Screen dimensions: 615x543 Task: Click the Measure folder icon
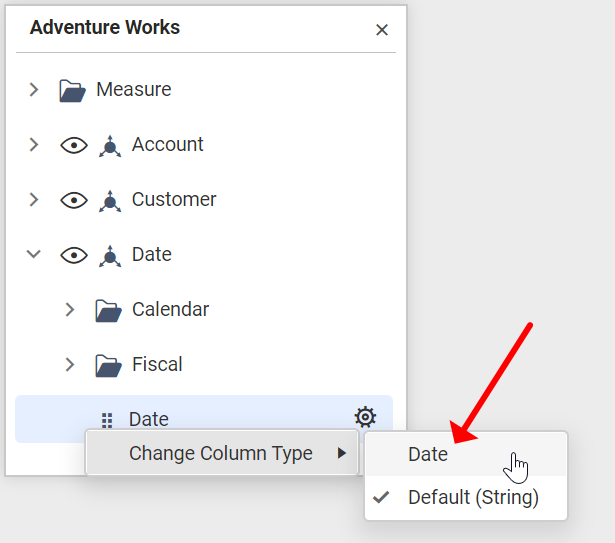click(x=72, y=91)
